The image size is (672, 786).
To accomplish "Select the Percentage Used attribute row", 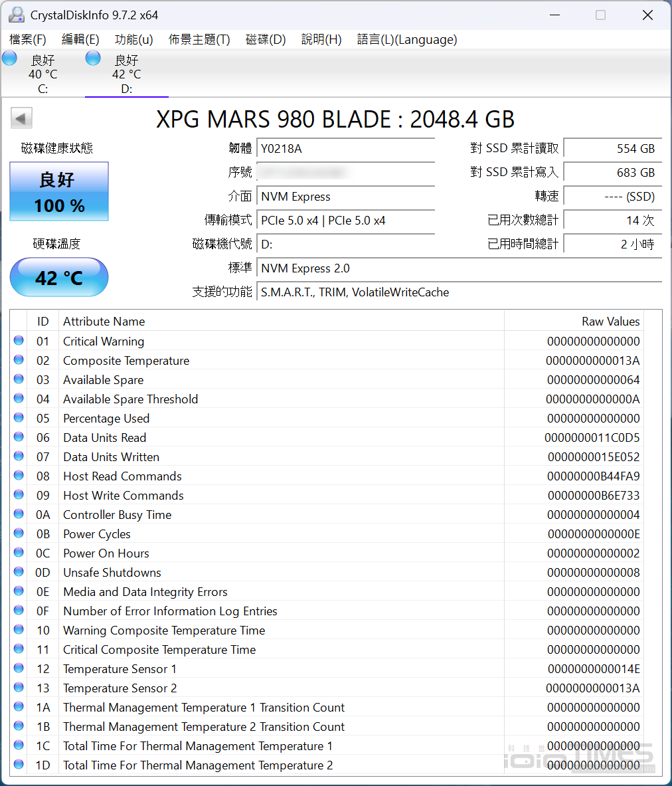I will [266, 419].
